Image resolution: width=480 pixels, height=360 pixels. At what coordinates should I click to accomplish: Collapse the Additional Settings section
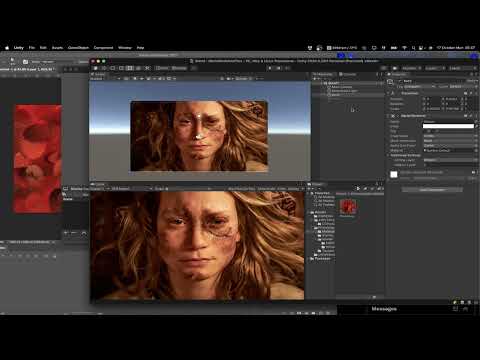pos(389,155)
